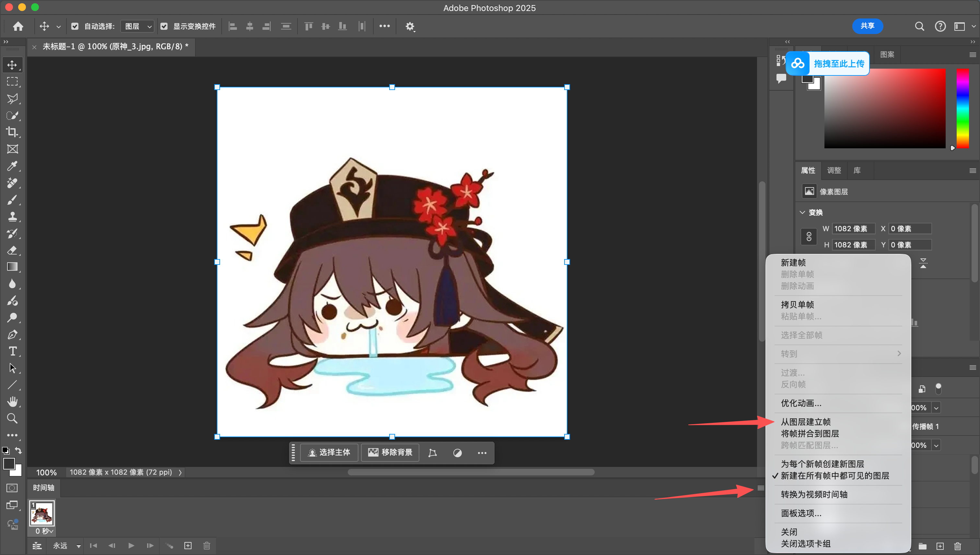Open the frame delay 0 秒 dropdown
The height and width of the screenshot is (555, 980).
coord(44,531)
